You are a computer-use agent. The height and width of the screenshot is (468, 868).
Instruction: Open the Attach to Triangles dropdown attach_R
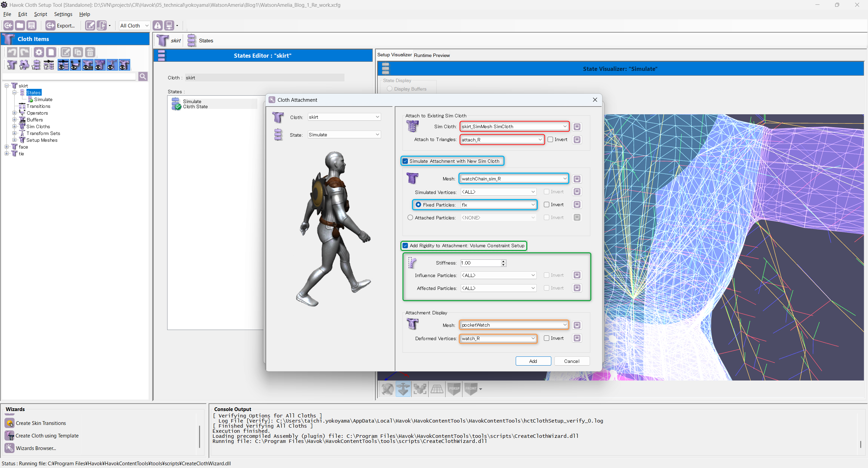502,139
